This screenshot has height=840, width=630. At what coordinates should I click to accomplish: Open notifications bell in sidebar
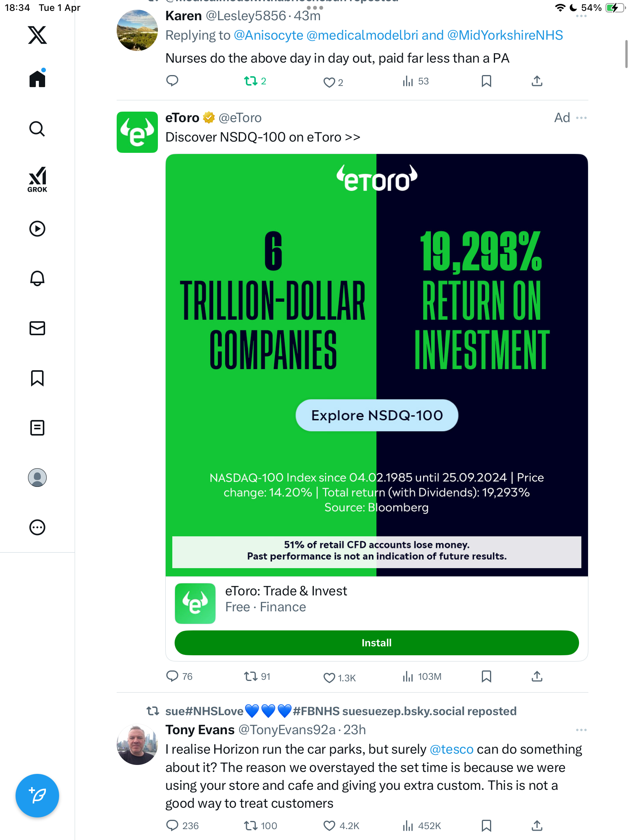(x=37, y=278)
